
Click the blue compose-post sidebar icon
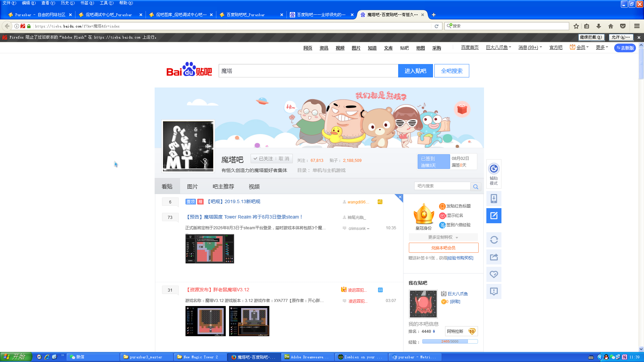click(x=494, y=216)
